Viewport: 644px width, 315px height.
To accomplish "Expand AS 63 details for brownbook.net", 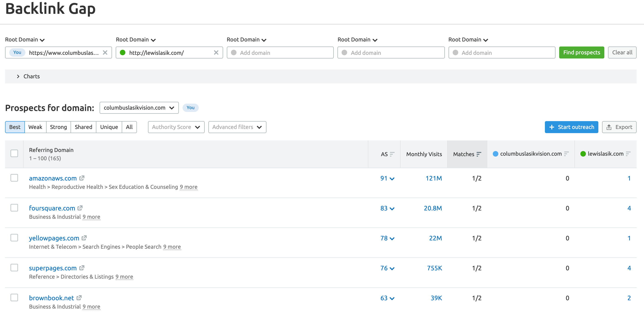I will pyautogui.click(x=387, y=298).
